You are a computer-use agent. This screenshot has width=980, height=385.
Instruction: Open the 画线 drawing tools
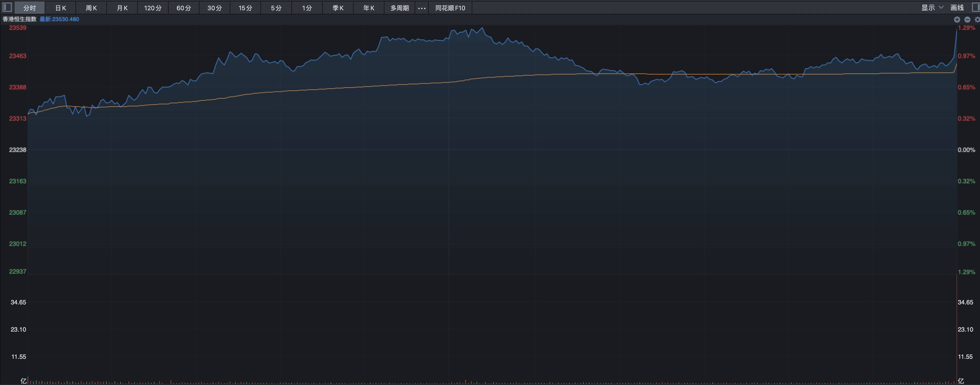pyautogui.click(x=957, y=8)
